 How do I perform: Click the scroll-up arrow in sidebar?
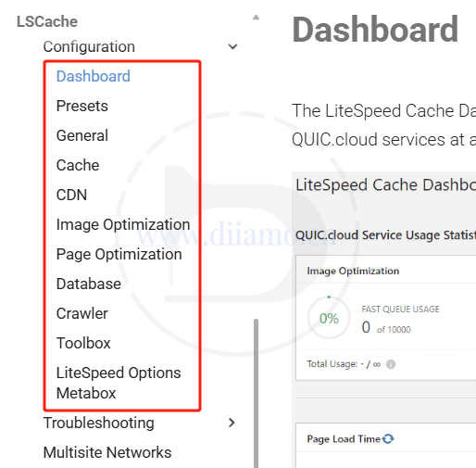(x=256, y=18)
